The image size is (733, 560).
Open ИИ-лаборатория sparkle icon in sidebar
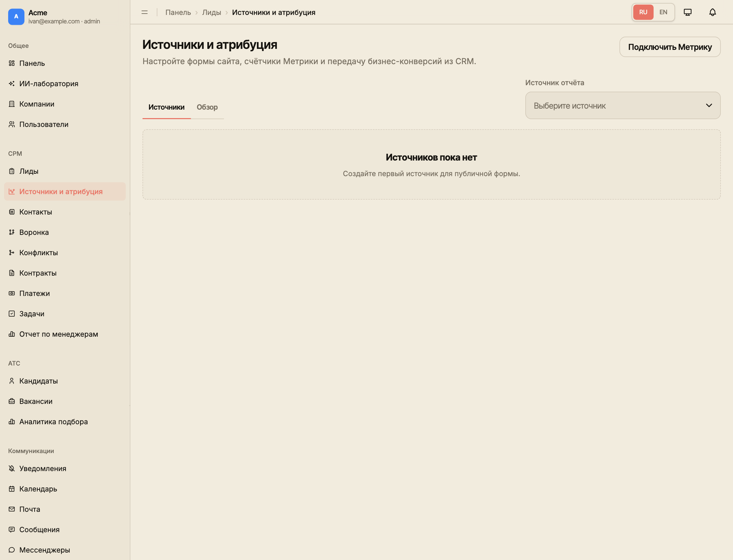click(12, 83)
